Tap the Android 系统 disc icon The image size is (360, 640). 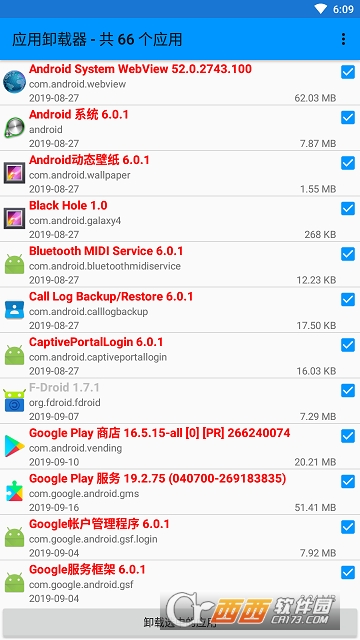[x=14, y=127]
